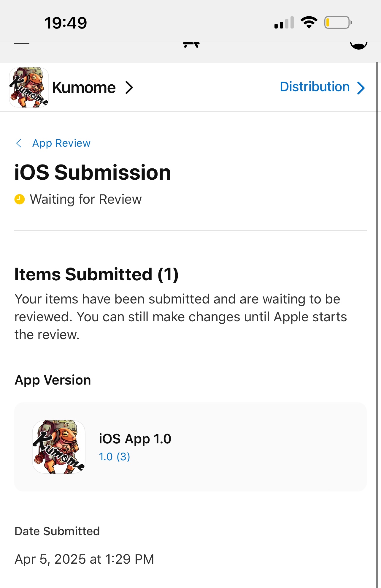Open the Distribution link
This screenshot has height=588, width=381.
(x=315, y=87)
